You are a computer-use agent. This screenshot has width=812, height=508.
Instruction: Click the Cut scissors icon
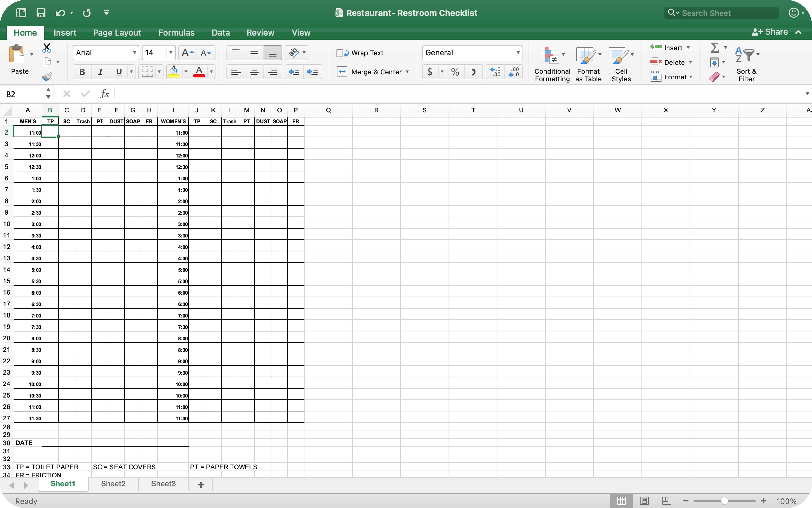point(47,48)
